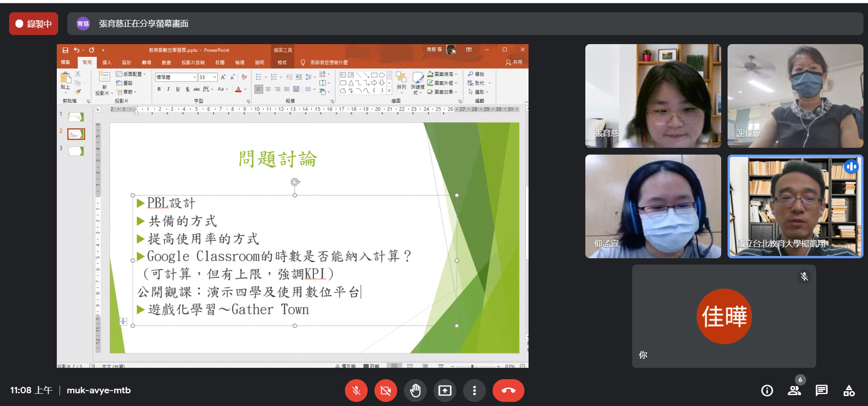This screenshot has height=406, width=868.
Task: Select slide 3 thumbnail in the panel
Action: tap(76, 151)
